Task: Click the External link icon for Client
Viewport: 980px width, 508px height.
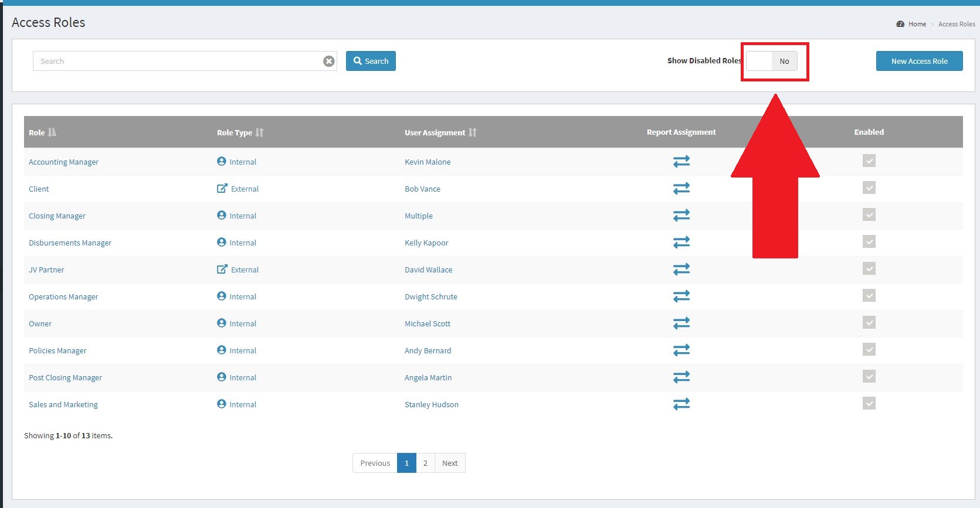Action: coord(222,188)
